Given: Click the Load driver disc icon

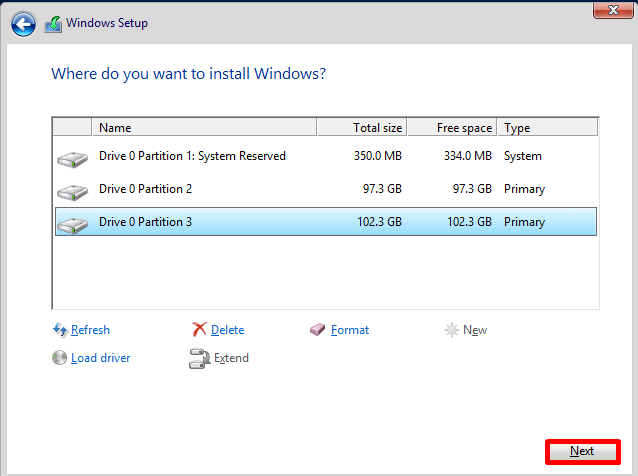Looking at the screenshot, I should 59,358.
